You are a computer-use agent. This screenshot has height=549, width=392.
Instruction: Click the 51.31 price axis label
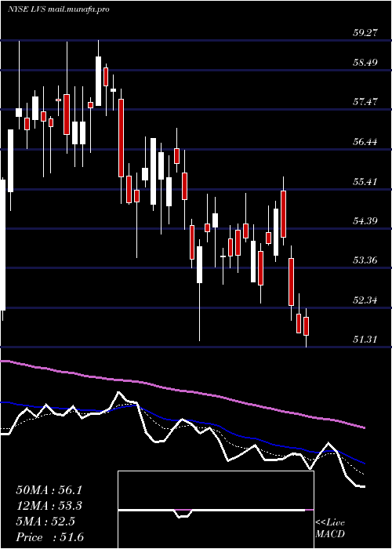pyautogui.click(x=365, y=340)
